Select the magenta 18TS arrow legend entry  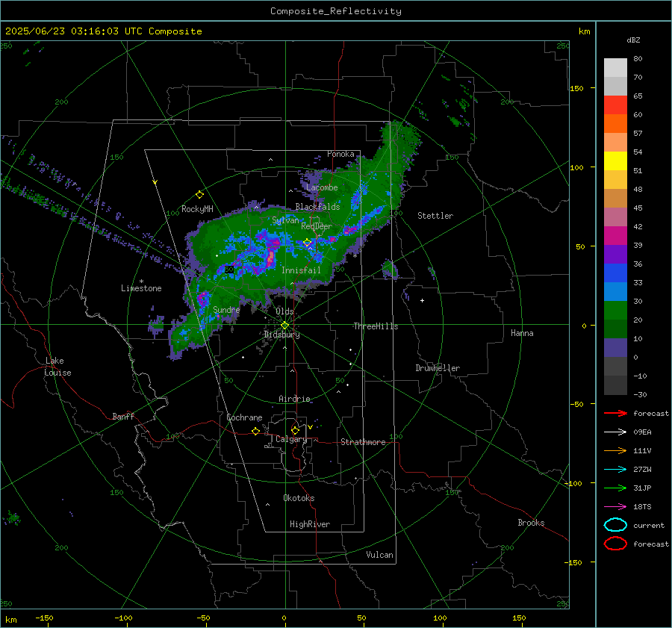coord(615,507)
